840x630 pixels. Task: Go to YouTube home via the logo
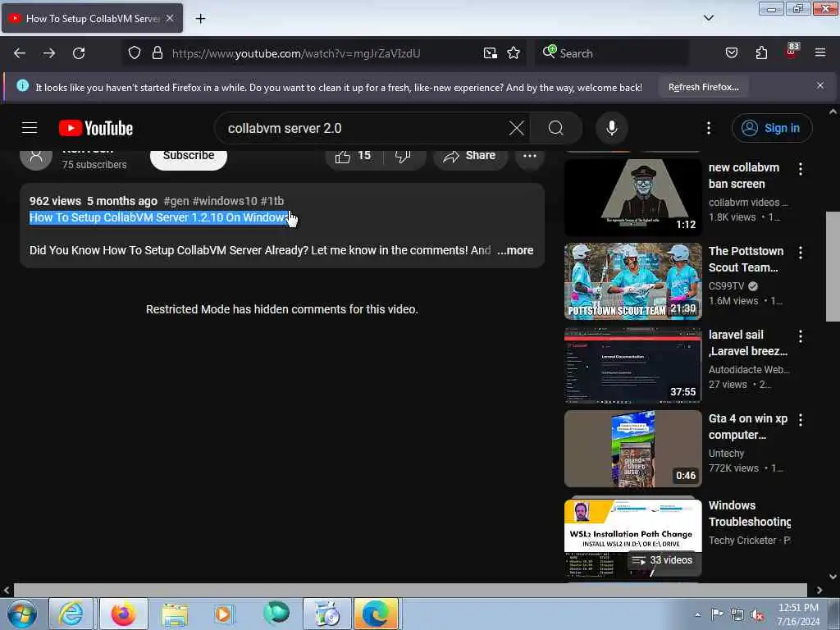coord(96,128)
